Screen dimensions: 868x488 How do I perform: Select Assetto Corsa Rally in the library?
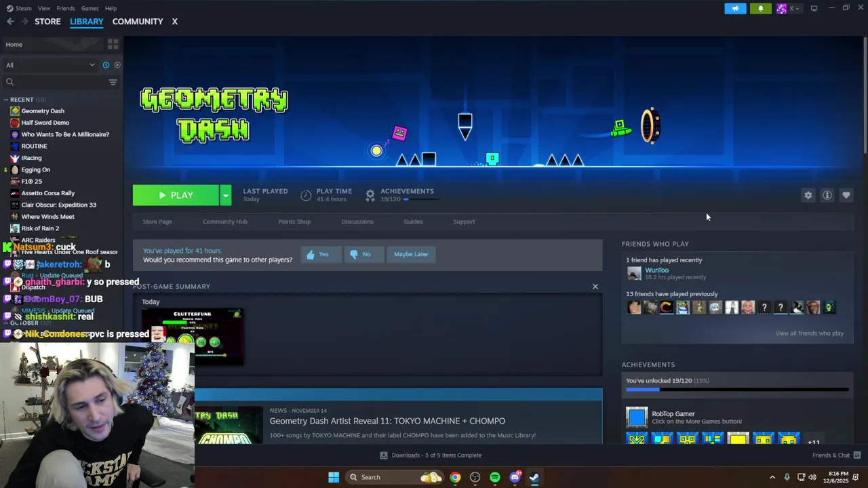(47, 193)
